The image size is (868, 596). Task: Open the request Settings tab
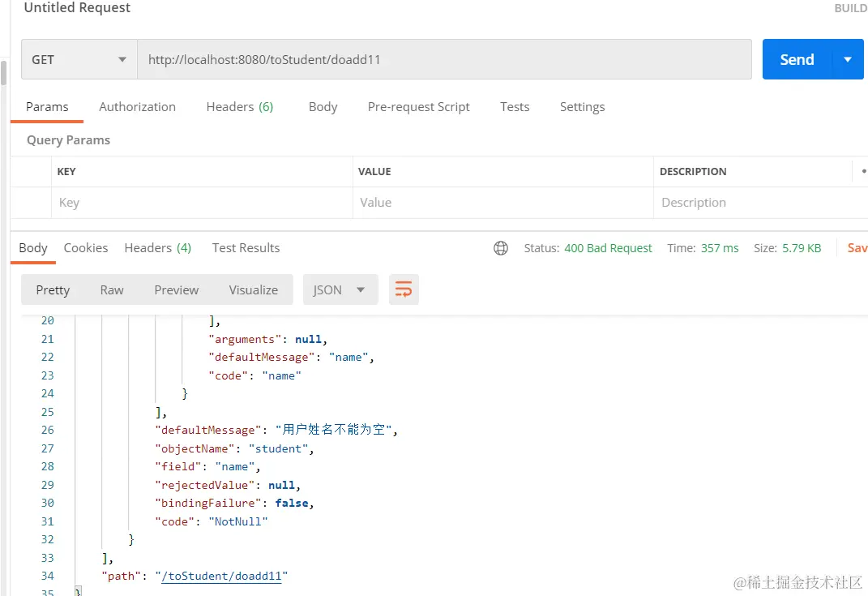click(582, 106)
